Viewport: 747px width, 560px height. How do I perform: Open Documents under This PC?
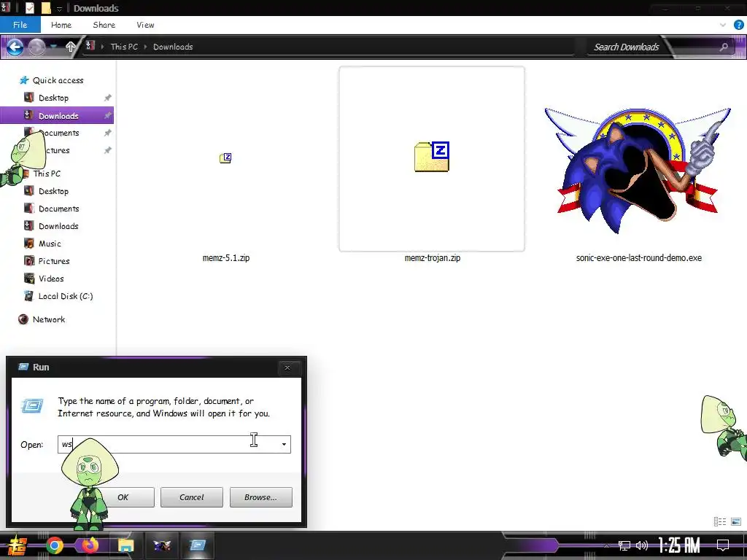pyautogui.click(x=58, y=209)
